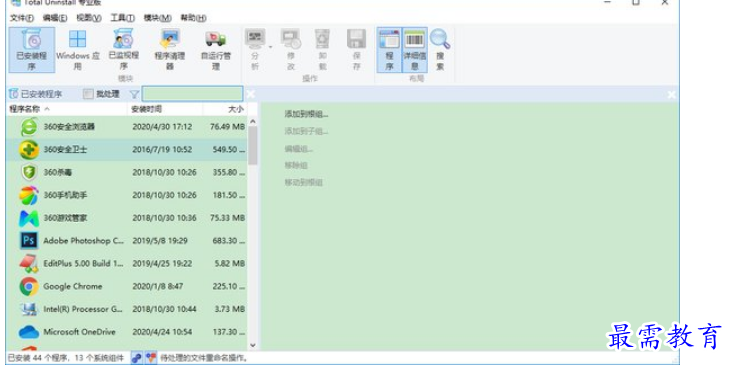Open the 帮助(H) menu
Viewport: 730px width, 368px height.
(x=193, y=18)
